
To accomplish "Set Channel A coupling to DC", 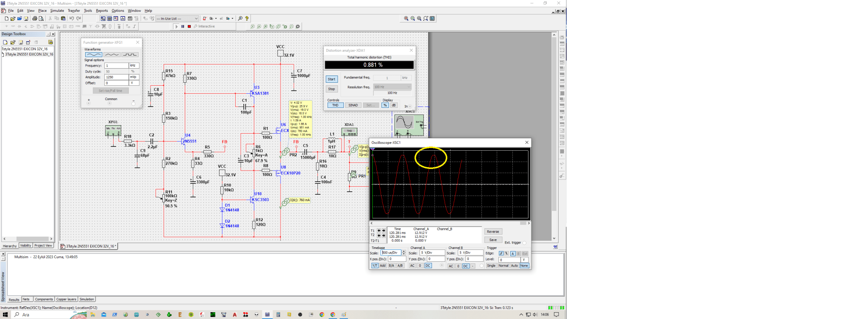I will pos(428,266).
